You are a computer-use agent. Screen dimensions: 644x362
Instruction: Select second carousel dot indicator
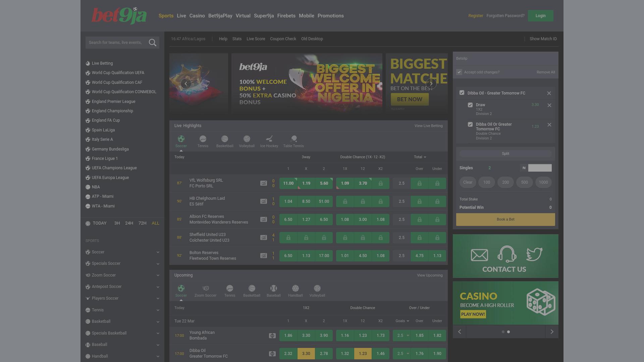point(508,332)
